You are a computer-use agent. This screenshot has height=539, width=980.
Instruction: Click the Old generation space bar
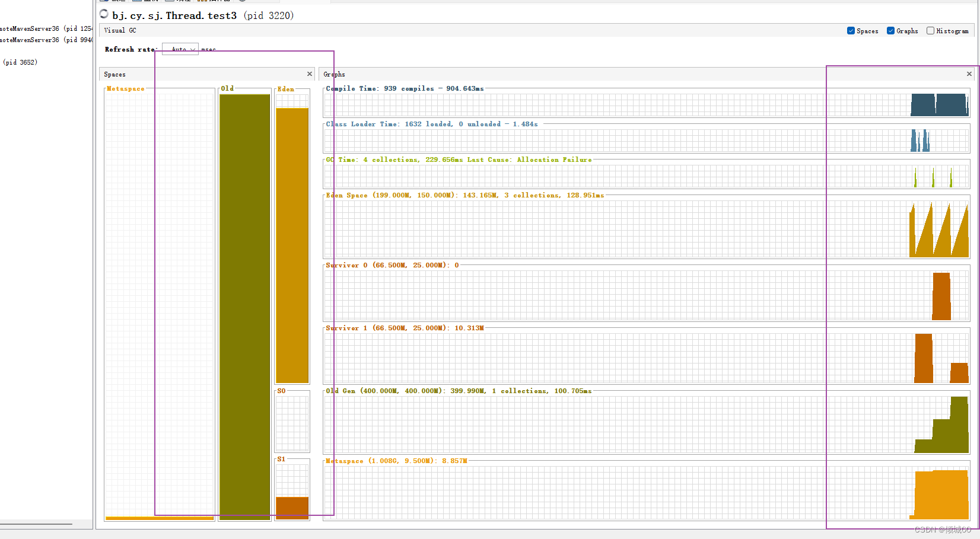pyautogui.click(x=244, y=307)
